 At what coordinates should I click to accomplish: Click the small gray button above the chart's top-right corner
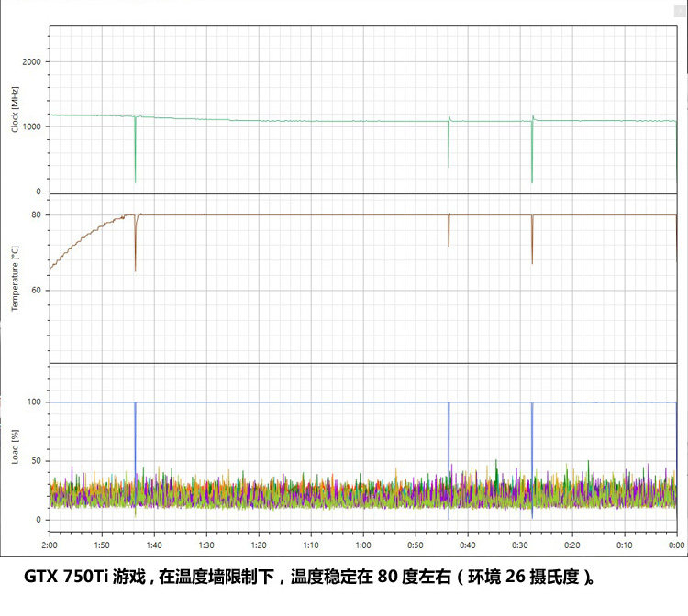click(x=680, y=11)
